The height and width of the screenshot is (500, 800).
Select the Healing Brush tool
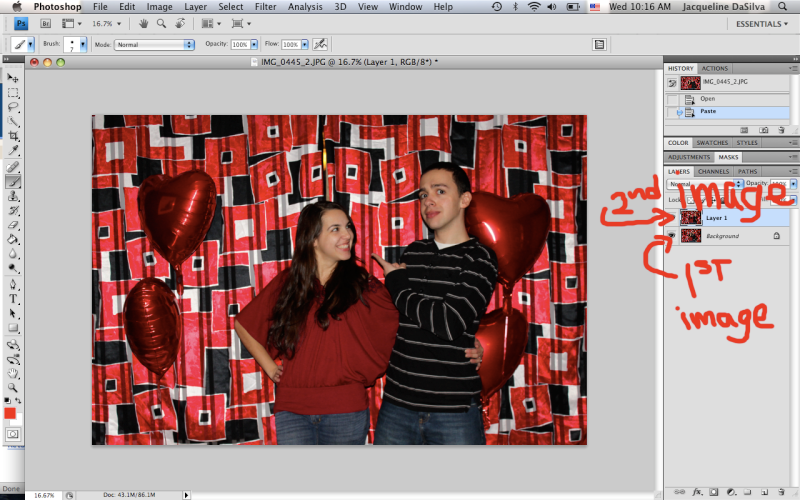point(13,167)
